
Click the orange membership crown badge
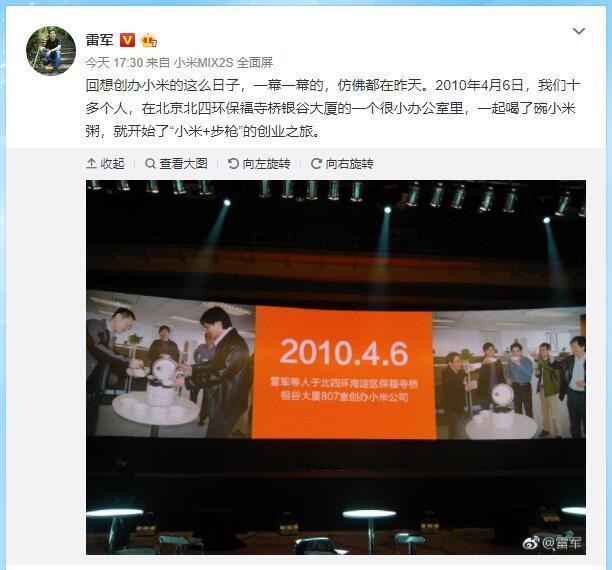tap(149, 40)
